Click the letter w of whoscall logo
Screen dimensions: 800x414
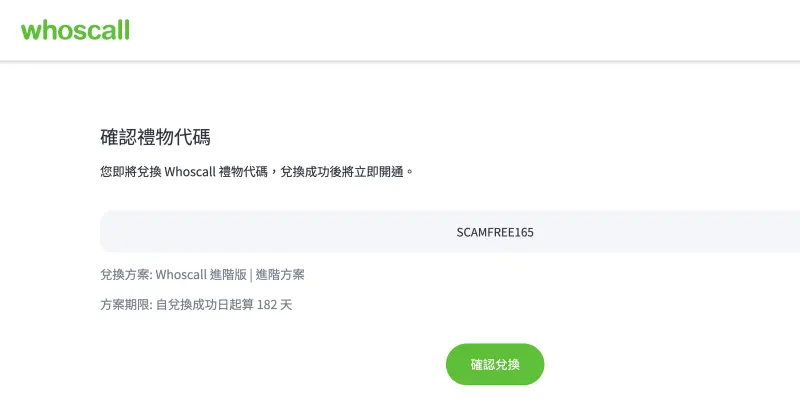[30, 33]
